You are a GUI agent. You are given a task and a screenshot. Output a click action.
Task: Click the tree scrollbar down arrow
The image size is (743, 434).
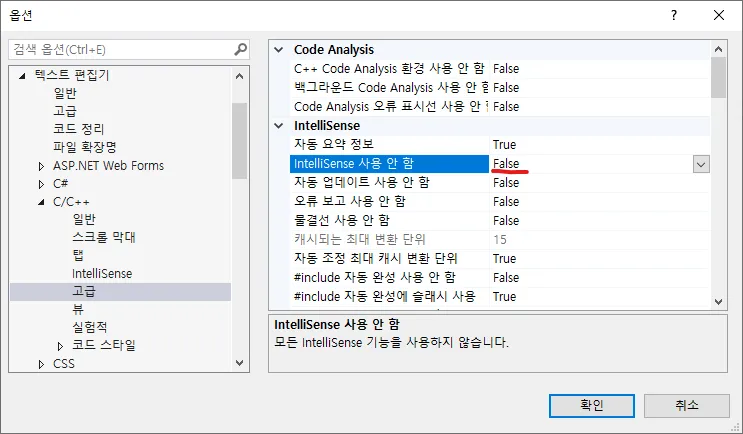coord(240,363)
